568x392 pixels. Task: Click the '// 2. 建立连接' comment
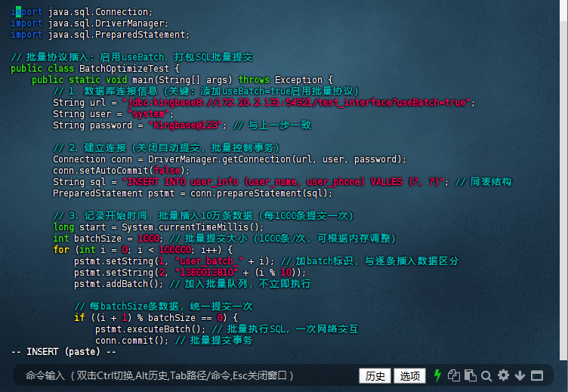[x=166, y=148]
